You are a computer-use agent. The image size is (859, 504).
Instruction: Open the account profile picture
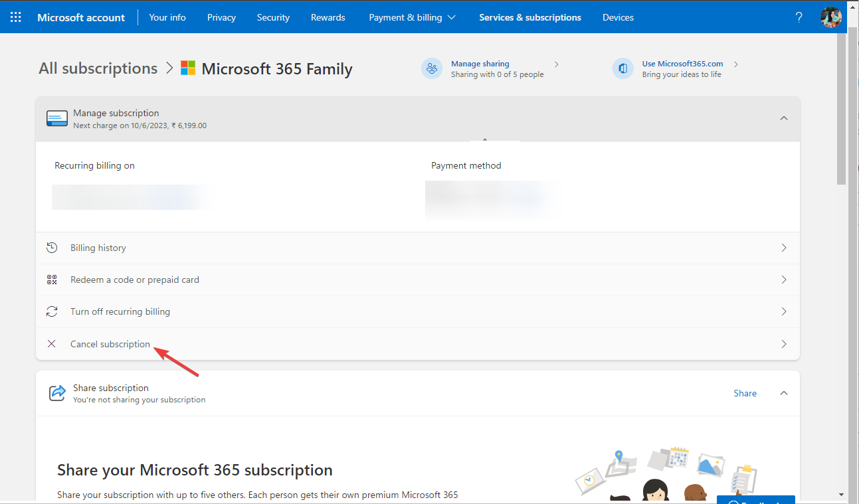[831, 17]
